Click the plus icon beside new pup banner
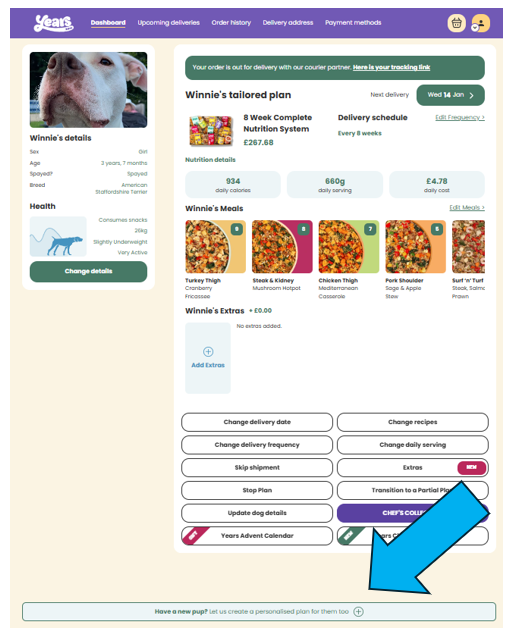Viewport: 512px width, 631px height. click(x=358, y=612)
